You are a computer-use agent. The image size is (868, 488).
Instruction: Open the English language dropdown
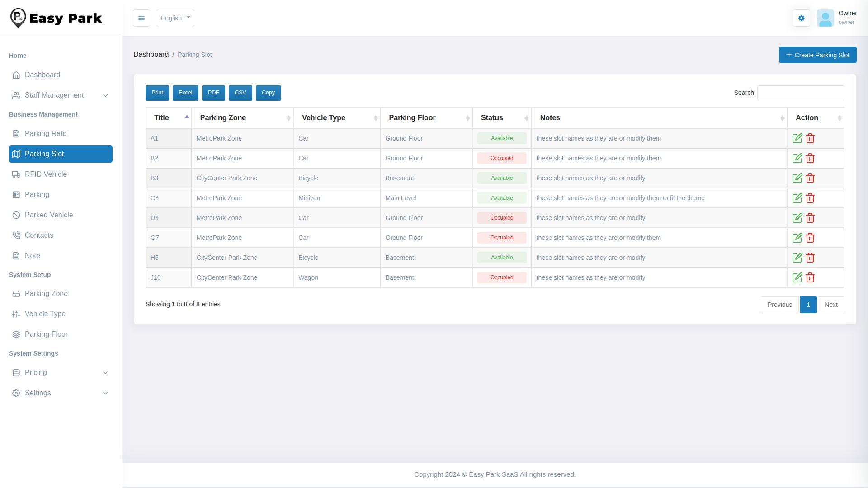coord(175,18)
